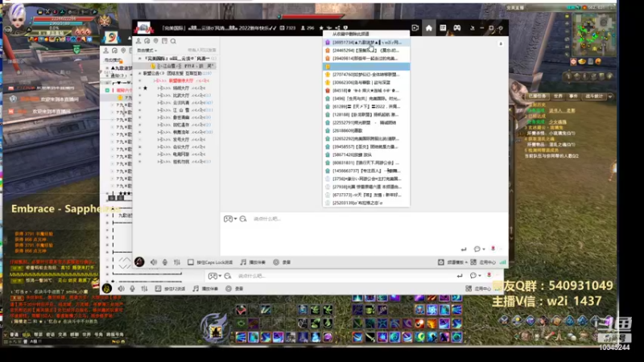Screen dimensions: 644x362
Task: Open the 自由模式 mode dropdown
Action: (147, 50)
